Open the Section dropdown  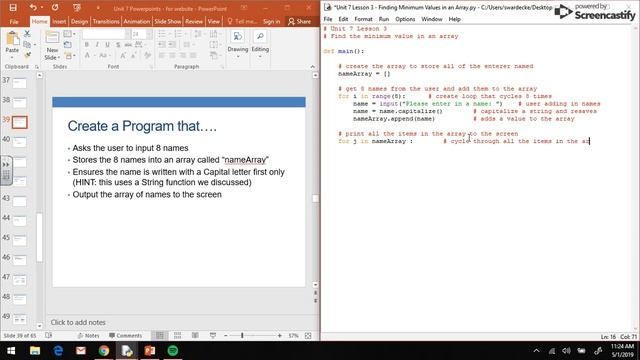[x=69, y=55]
